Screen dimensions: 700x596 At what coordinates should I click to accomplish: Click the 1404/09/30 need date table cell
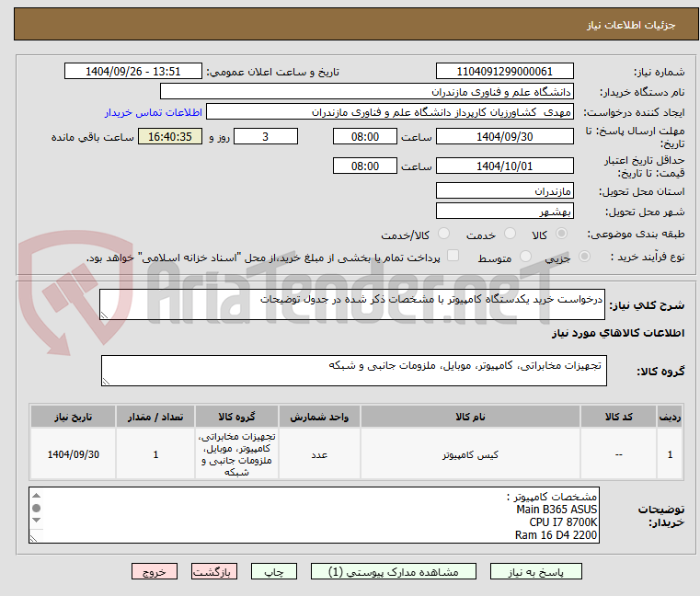[74, 454]
